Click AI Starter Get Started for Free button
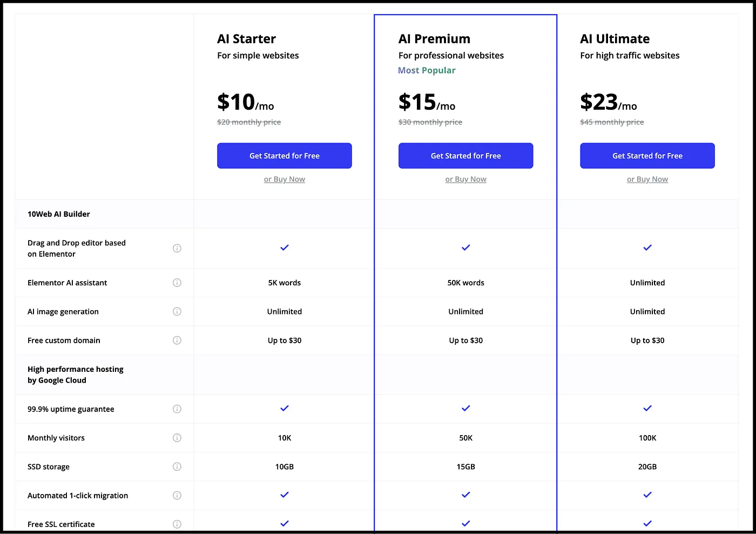756x534 pixels. pos(285,156)
